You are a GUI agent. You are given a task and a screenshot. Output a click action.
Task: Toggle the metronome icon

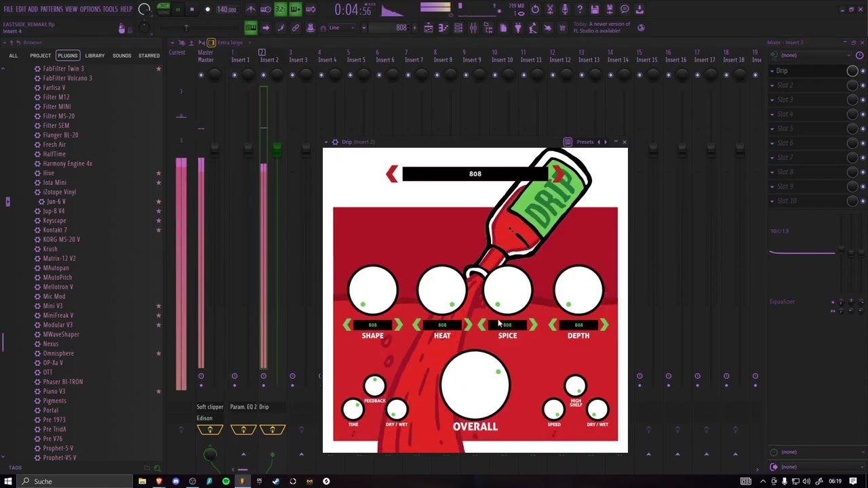point(251,9)
